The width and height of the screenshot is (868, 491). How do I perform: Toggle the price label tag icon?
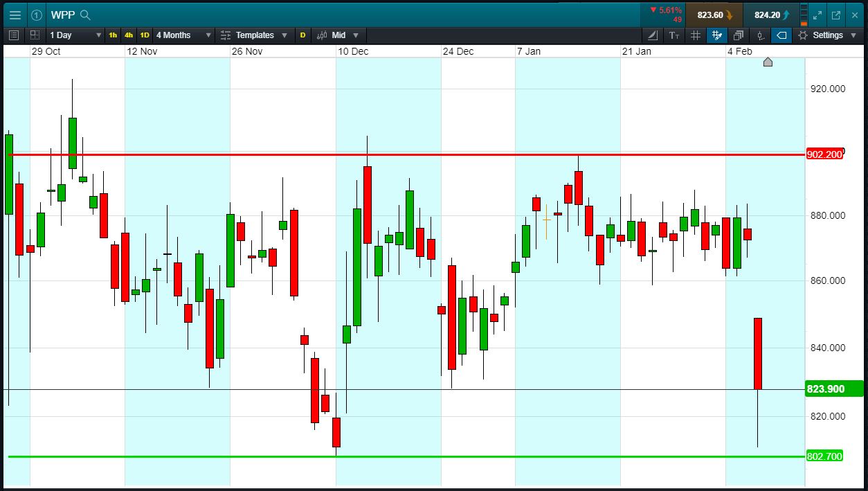pyautogui.click(x=781, y=35)
